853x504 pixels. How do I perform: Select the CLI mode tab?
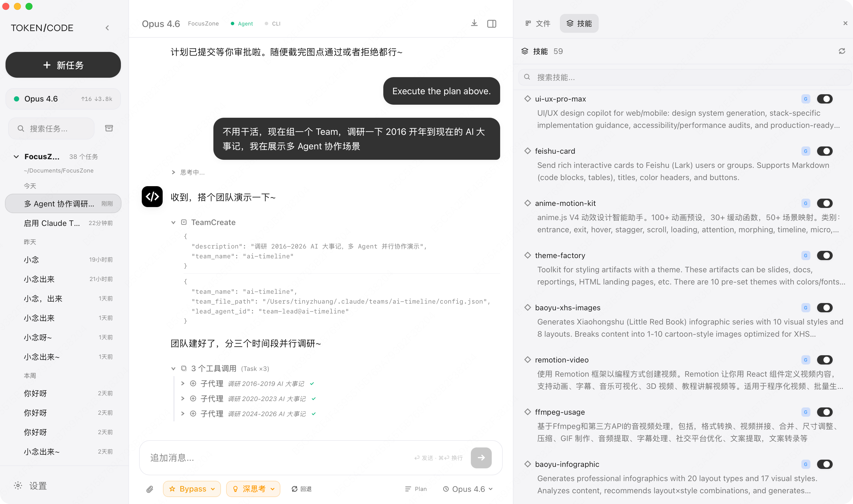click(273, 23)
